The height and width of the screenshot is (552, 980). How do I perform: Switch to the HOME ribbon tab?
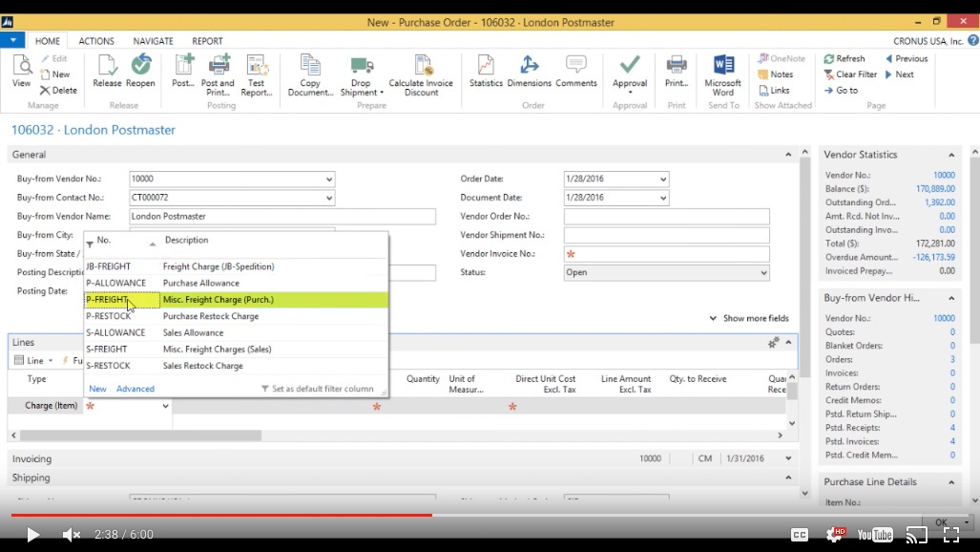[x=48, y=41]
